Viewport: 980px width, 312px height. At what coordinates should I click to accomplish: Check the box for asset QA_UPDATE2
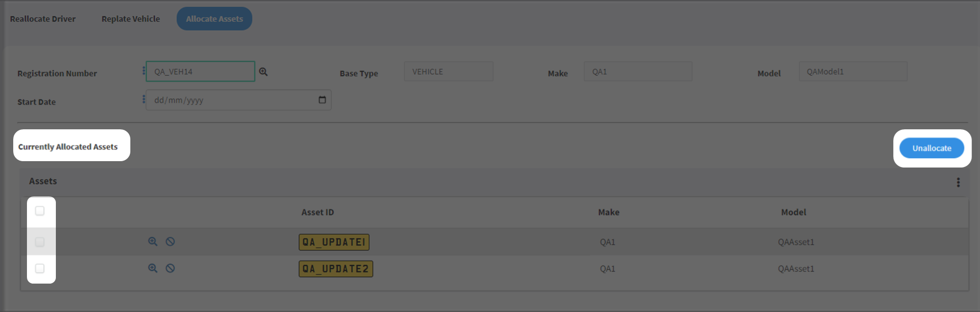coord(40,268)
